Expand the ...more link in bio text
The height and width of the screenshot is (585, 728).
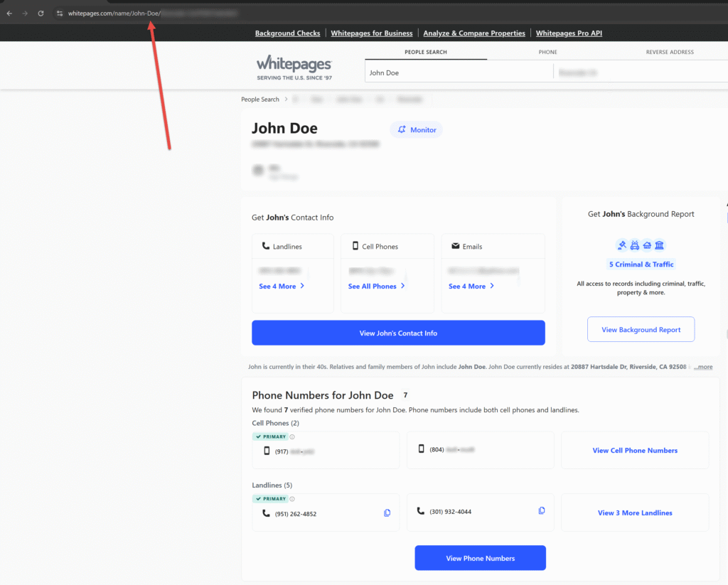pyautogui.click(x=703, y=367)
